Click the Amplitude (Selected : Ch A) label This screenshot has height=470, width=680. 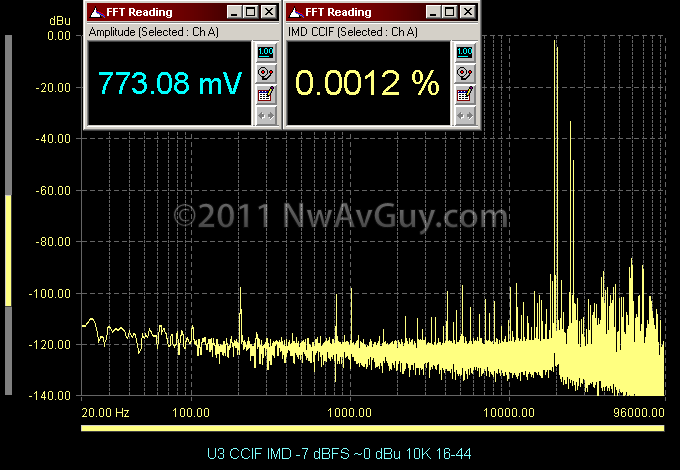[154, 32]
